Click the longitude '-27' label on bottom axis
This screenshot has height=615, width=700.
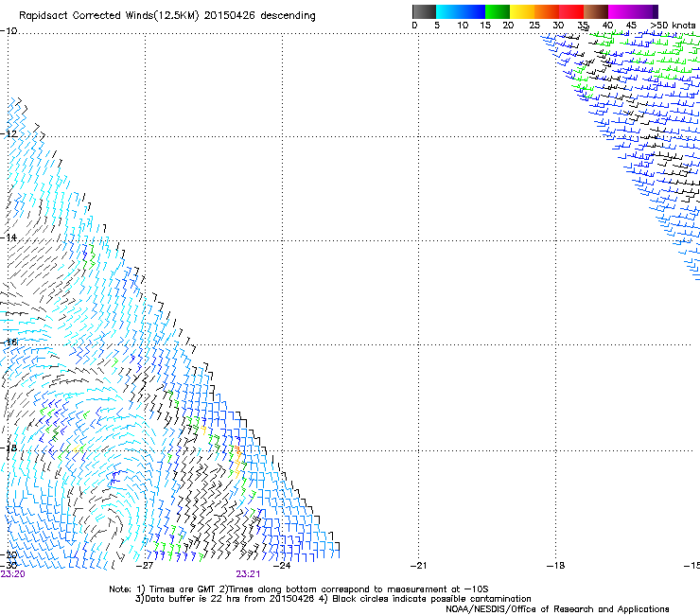(145, 566)
